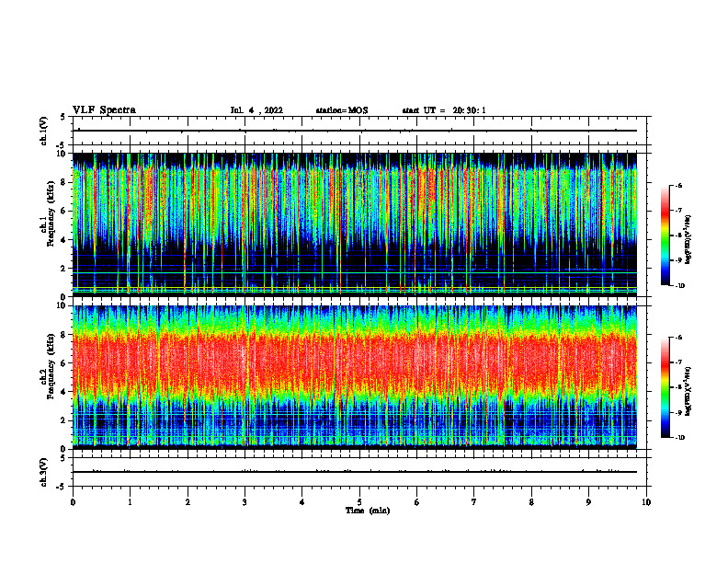The height and width of the screenshot is (563, 728).
Task: Click time axis tick label "10"
Action: point(646,502)
